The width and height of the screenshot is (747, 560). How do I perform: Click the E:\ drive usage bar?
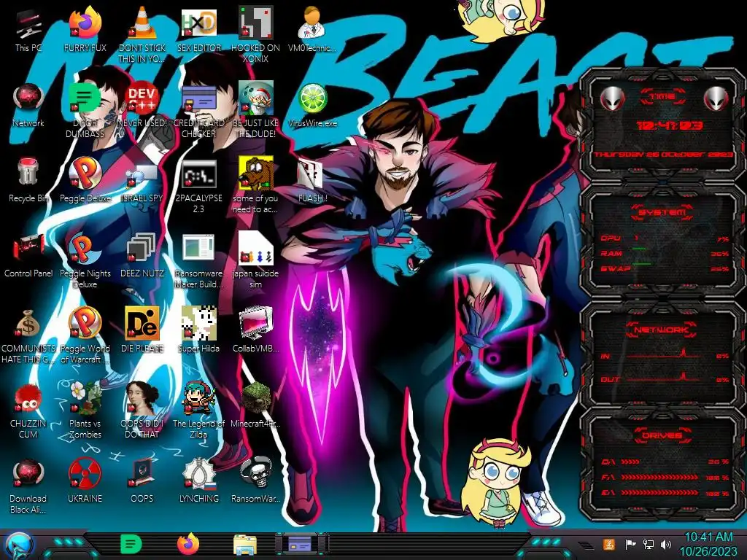click(665, 493)
